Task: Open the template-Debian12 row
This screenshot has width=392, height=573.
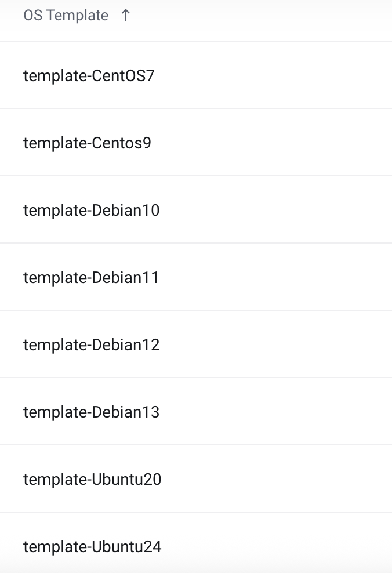Action: (x=196, y=344)
